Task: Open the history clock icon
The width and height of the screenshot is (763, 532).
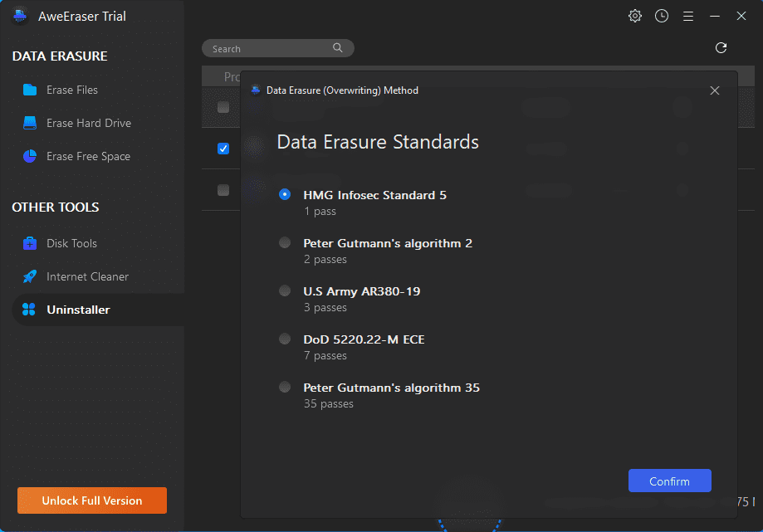Action: click(x=662, y=16)
